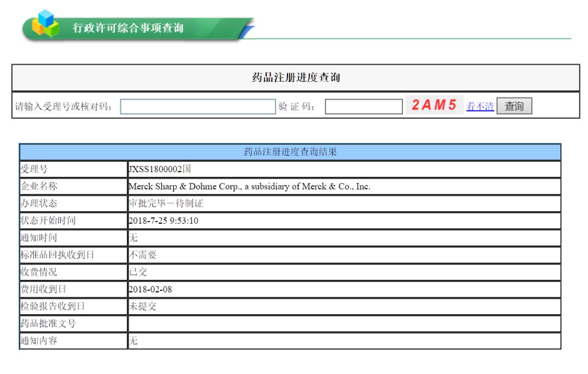Click the 企业名称 row label
This screenshot has width=588, height=374.
[39, 186]
